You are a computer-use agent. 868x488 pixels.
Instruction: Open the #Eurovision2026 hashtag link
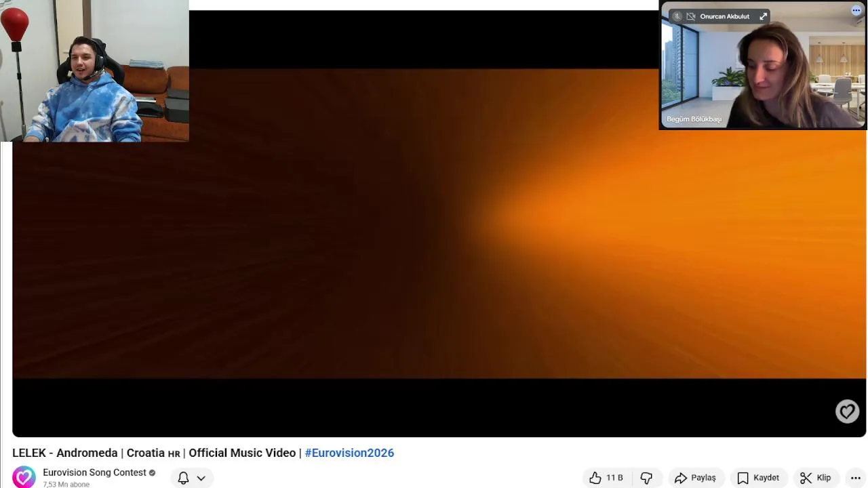[349, 453]
